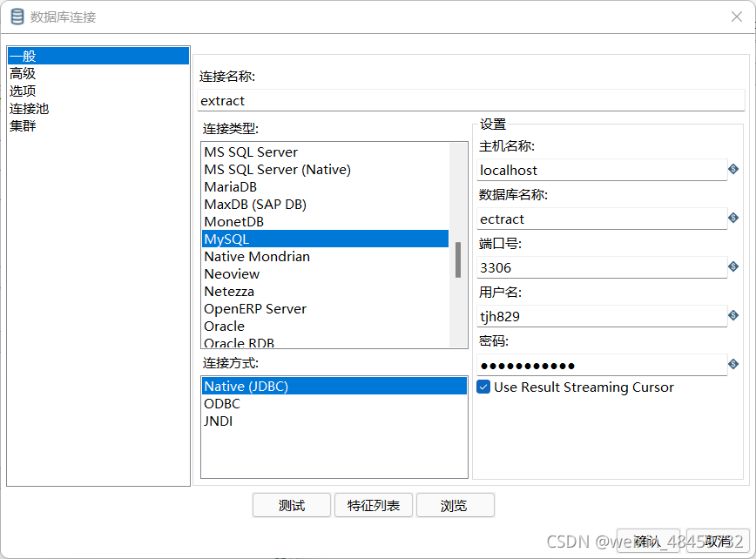
Task: Click the 特征列表 button
Action: (374, 506)
